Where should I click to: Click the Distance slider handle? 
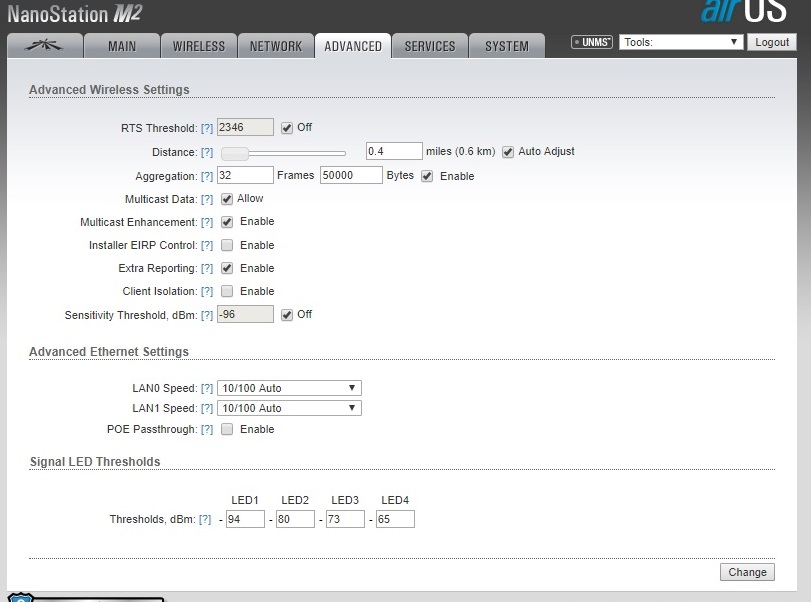(x=235, y=153)
